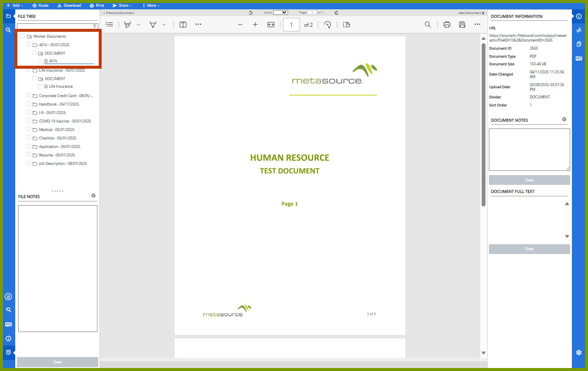This screenshot has height=371, width=588.
Task: Click Print in the top menu
Action: pos(97,6)
